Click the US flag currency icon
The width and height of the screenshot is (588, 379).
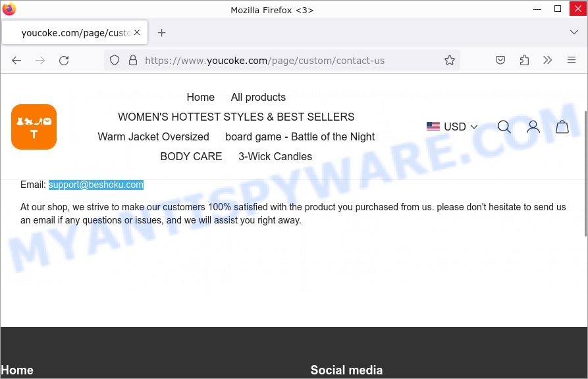tap(433, 127)
